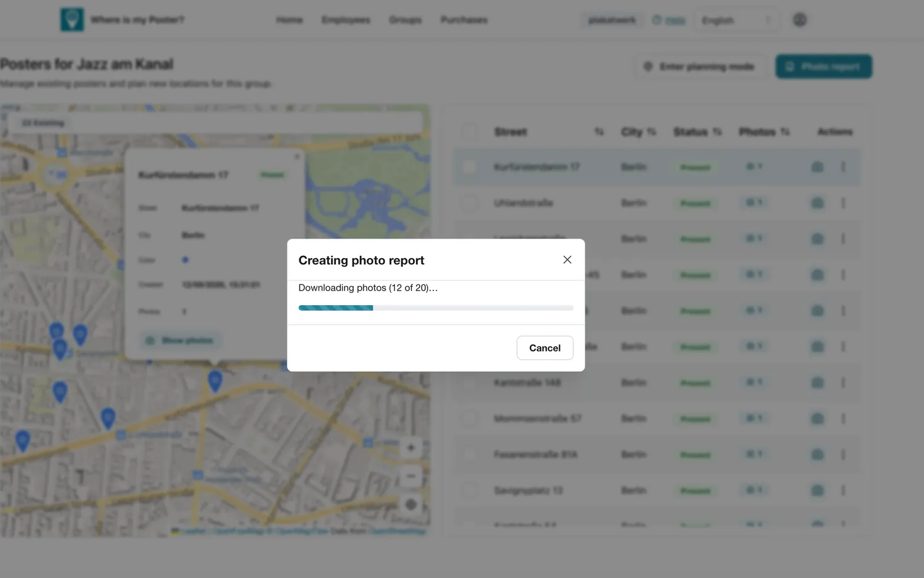Click the photo action icon for Mommsenstraße 57
The image size is (924, 578).
(x=817, y=419)
